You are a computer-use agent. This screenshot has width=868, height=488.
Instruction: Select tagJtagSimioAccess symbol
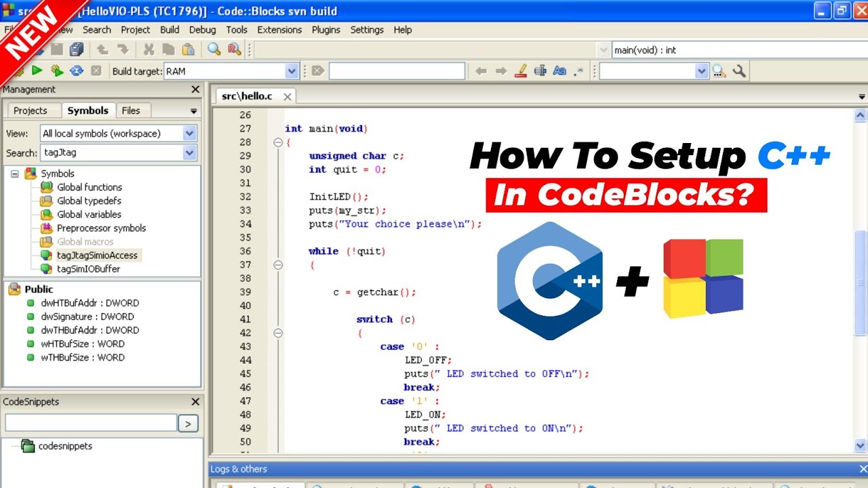pos(97,256)
